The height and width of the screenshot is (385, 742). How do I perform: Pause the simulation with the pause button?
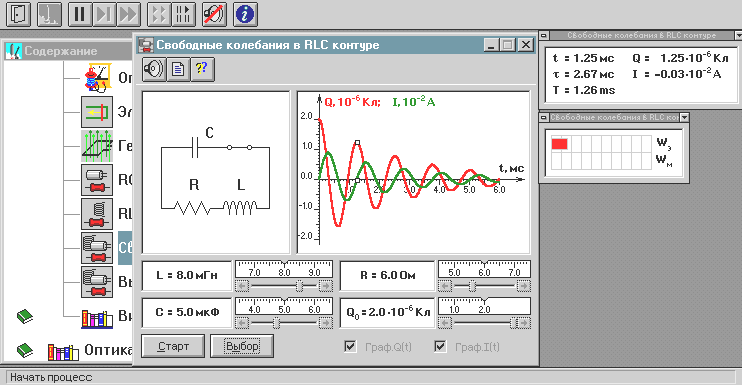pyautogui.click(x=80, y=14)
